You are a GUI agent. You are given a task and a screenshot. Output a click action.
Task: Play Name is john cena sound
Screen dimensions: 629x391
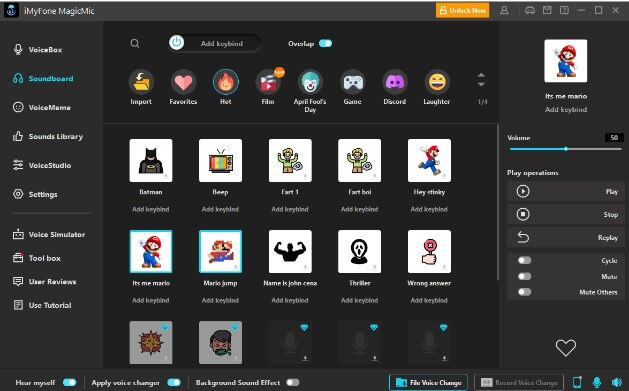click(290, 251)
